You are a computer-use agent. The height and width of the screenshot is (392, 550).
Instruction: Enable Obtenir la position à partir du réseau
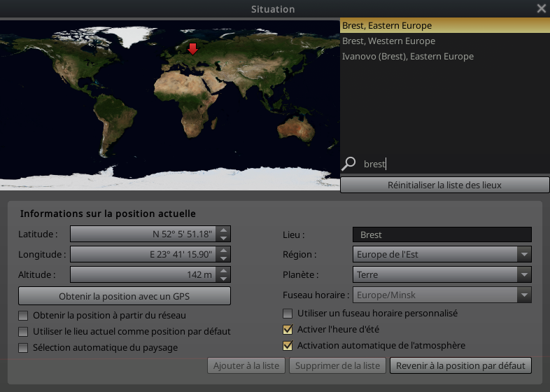[x=24, y=316]
